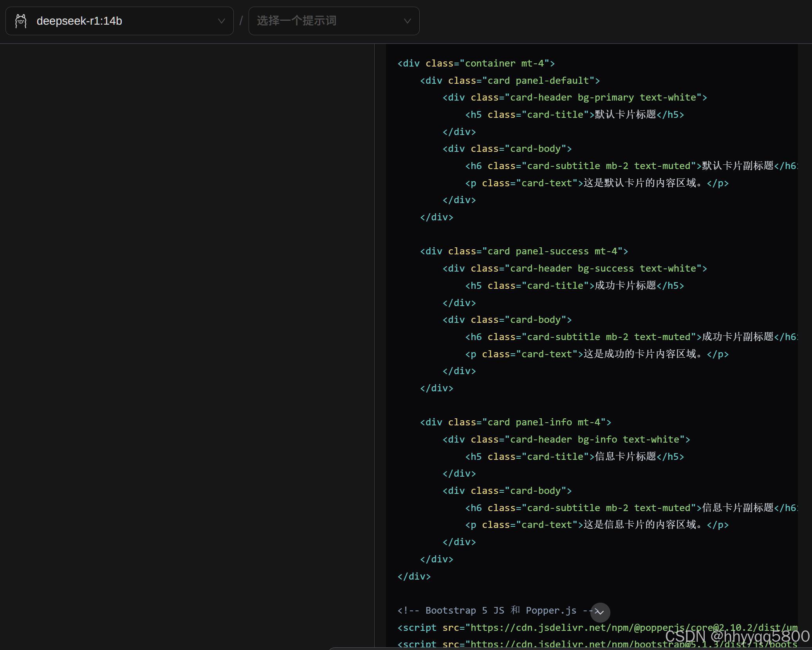Click the card panel-success mt-4 line

523,251
